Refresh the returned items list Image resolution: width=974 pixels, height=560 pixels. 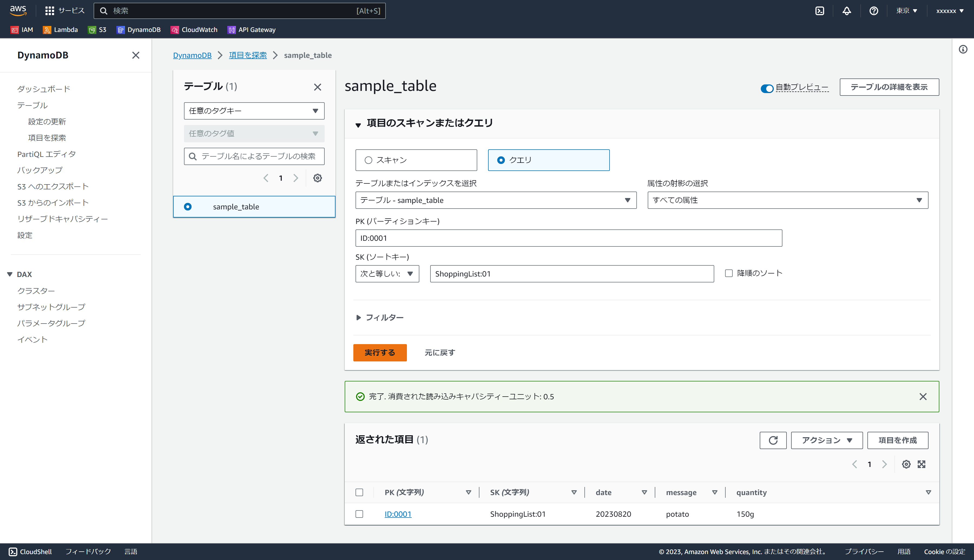click(773, 440)
